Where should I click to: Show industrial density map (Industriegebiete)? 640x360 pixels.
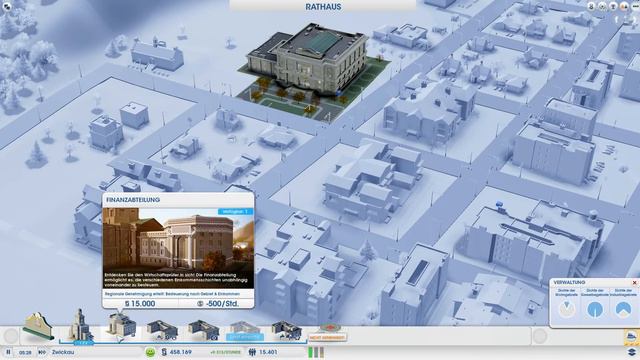point(623,309)
